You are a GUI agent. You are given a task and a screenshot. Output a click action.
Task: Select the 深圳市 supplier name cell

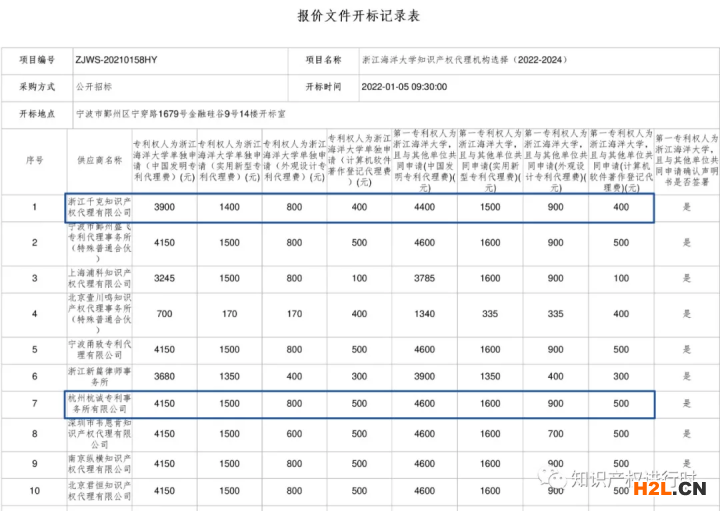[x=100, y=434]
